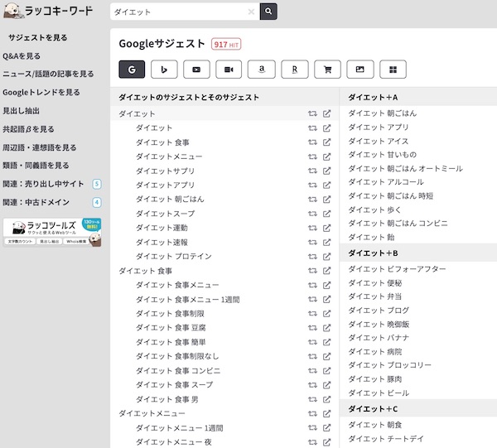Open 共起語βを見る in the sidebar
Viewport: 497px width, 448px height.
[x=28, y=129]
